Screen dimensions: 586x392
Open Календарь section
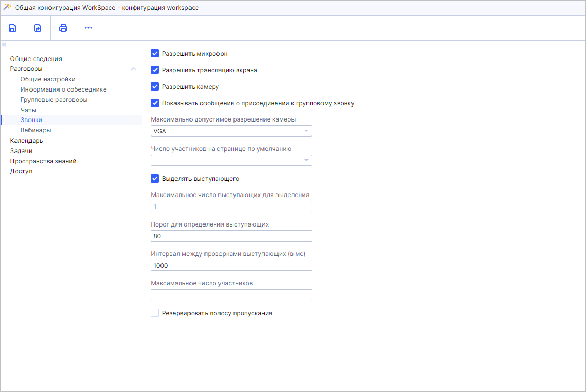(x=26, y=140)
